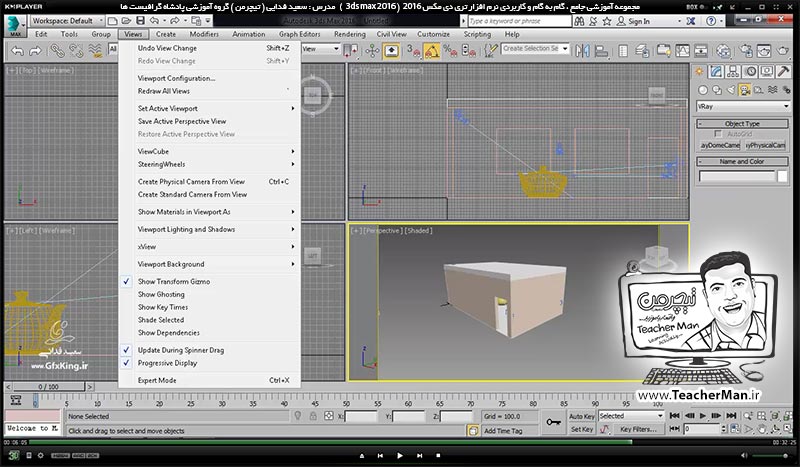This screenshot has width=800, height=467.
Task: Switch to the Modify panel tab
Action: (x=716, y=72)
